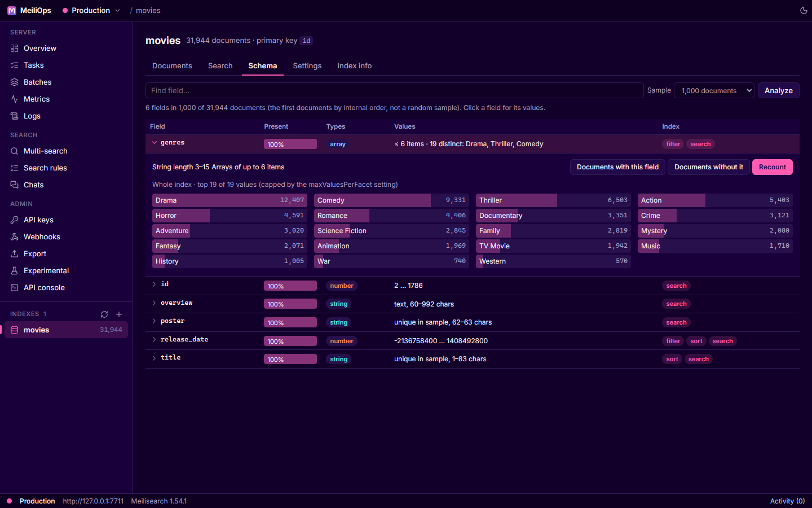This screenshot has height=508, width=812.
Task: Click the http://127.0.0.1:7711 address
Action: click(93, 501)
